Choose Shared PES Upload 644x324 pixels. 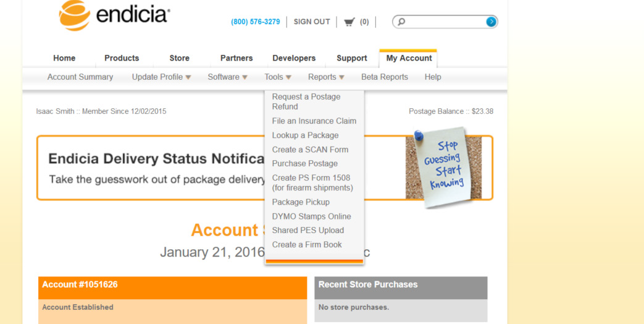point(308,230)
